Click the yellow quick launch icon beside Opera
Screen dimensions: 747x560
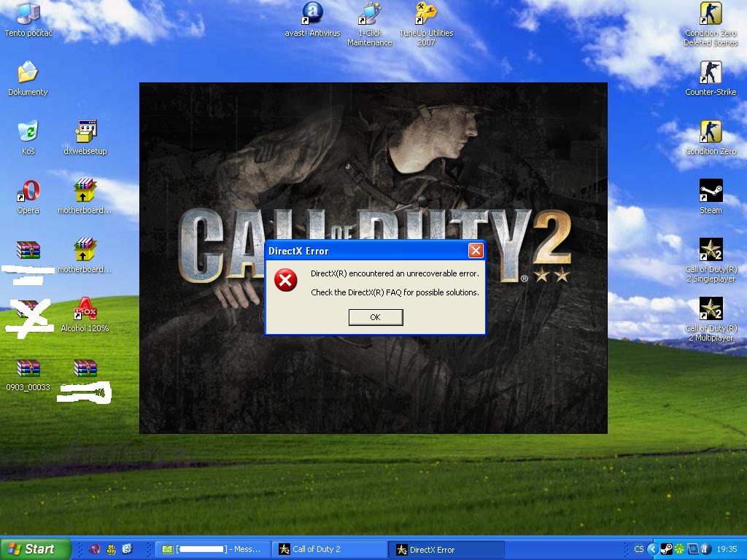click(111, 549)
